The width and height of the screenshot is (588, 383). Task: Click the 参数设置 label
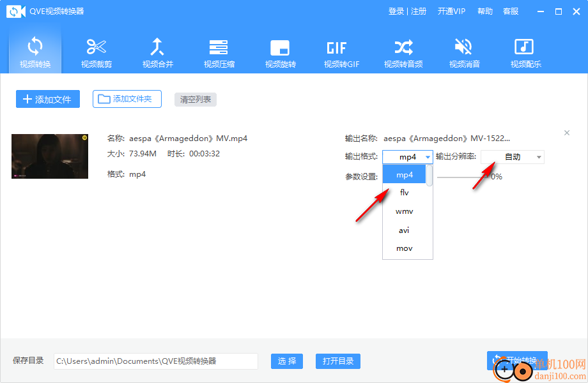tap(361, 177)
